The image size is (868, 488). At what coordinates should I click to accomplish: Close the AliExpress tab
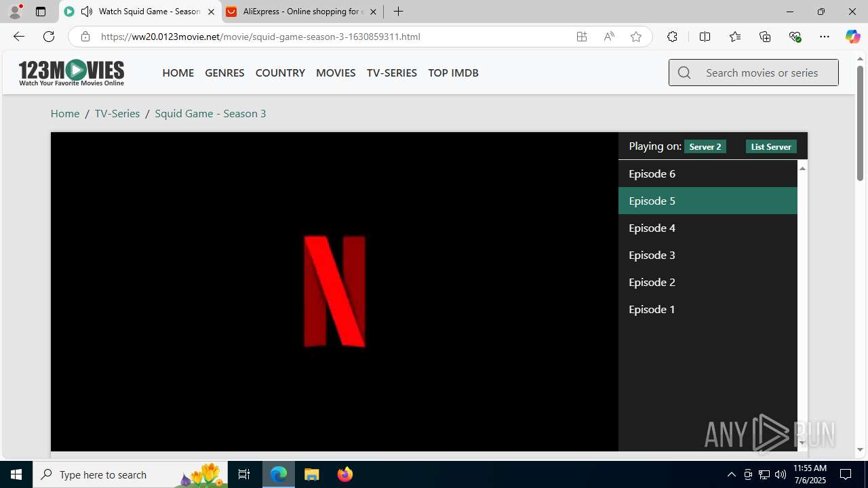[373, 12]
